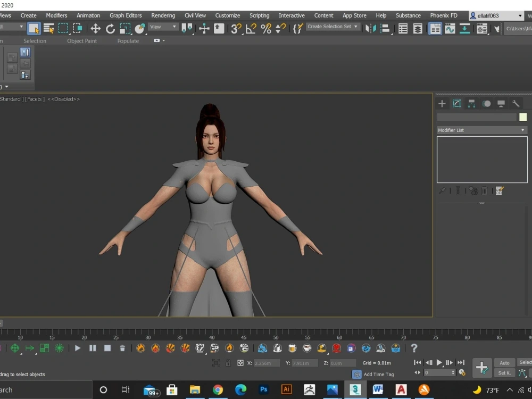Open the Curve Editor icon

[450, 29]
